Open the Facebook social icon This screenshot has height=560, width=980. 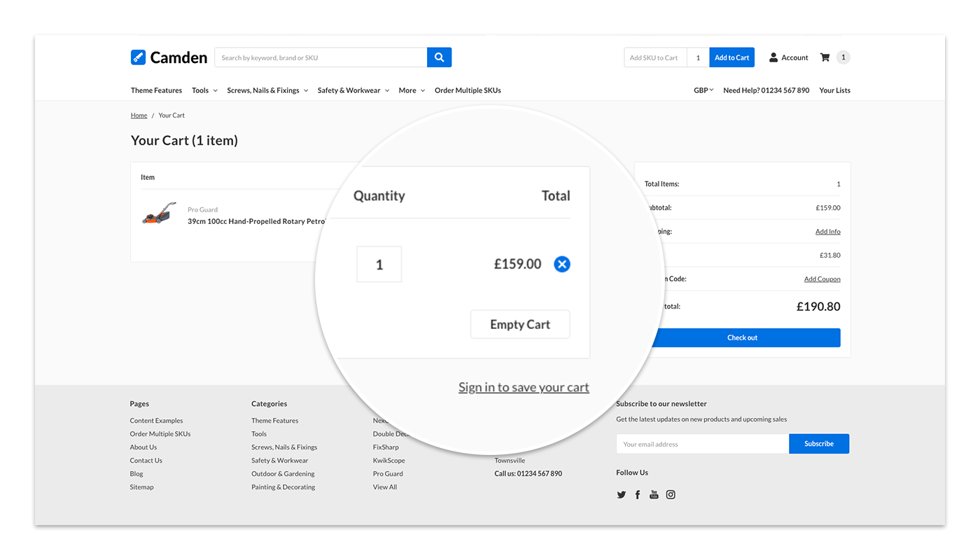[x=638, y=494]
